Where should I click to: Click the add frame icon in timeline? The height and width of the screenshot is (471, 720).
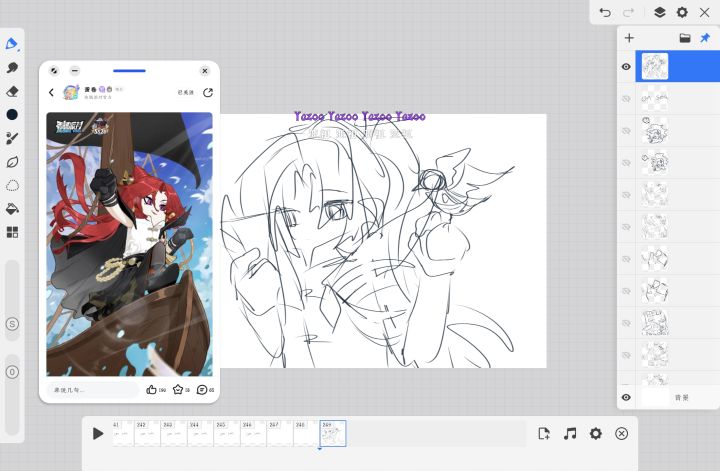pyautogui.click(x=544, y=433)
